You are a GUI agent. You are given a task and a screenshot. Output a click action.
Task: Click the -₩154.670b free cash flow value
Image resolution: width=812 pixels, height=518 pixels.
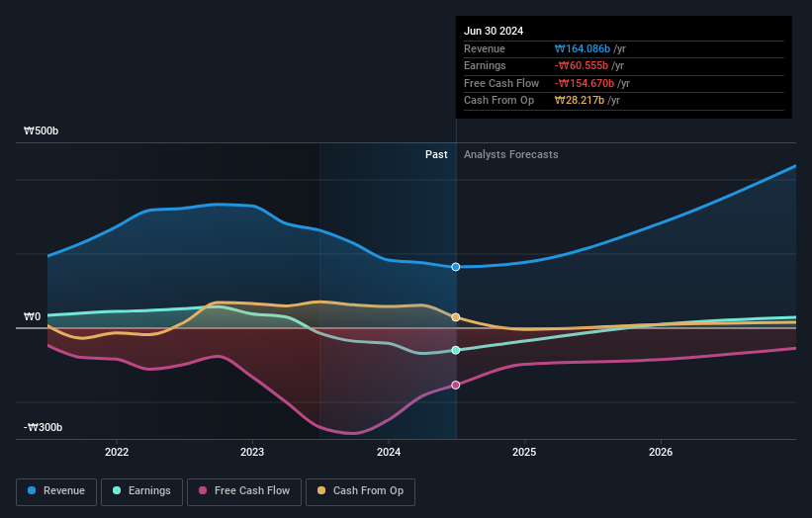tap(585, 83)
